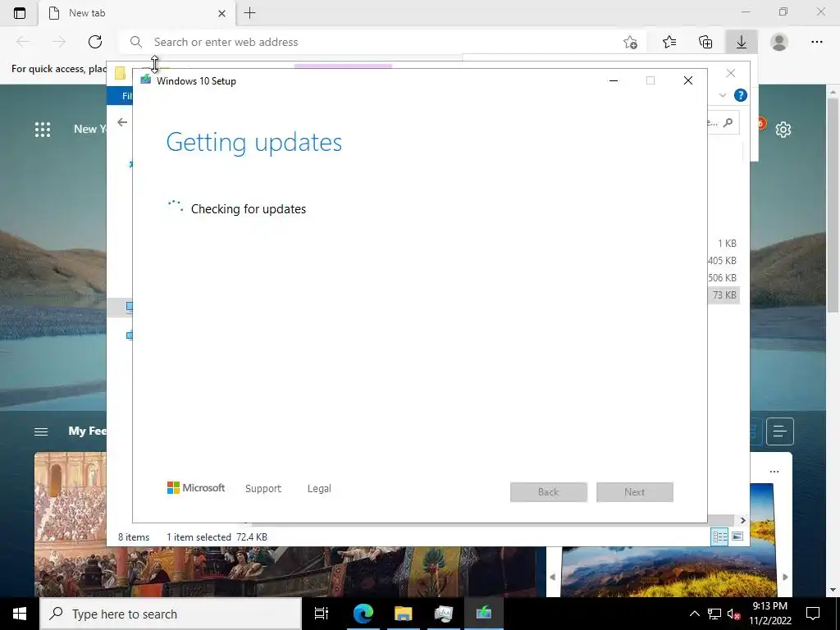Expand the File Explorer ribbon chevron
This screenshot has height=630, width=840.
click(722, 95)
